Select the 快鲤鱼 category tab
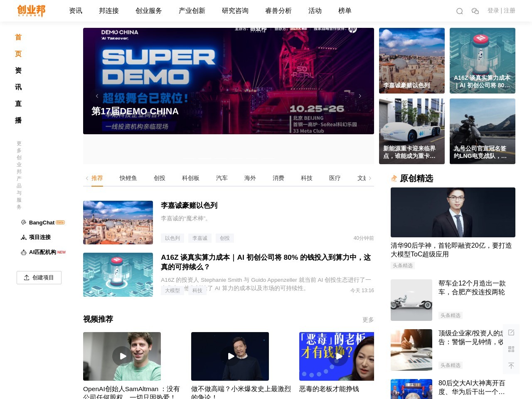 pos(128,178)
